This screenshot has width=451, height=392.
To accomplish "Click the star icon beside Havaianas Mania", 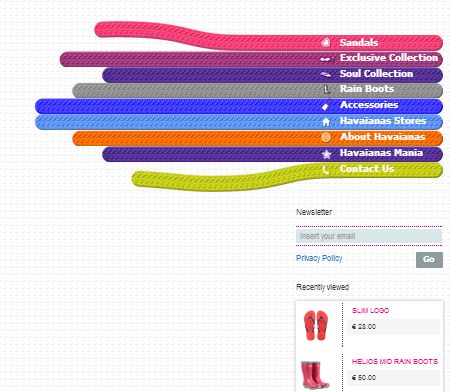I will (x=326, y=154).
